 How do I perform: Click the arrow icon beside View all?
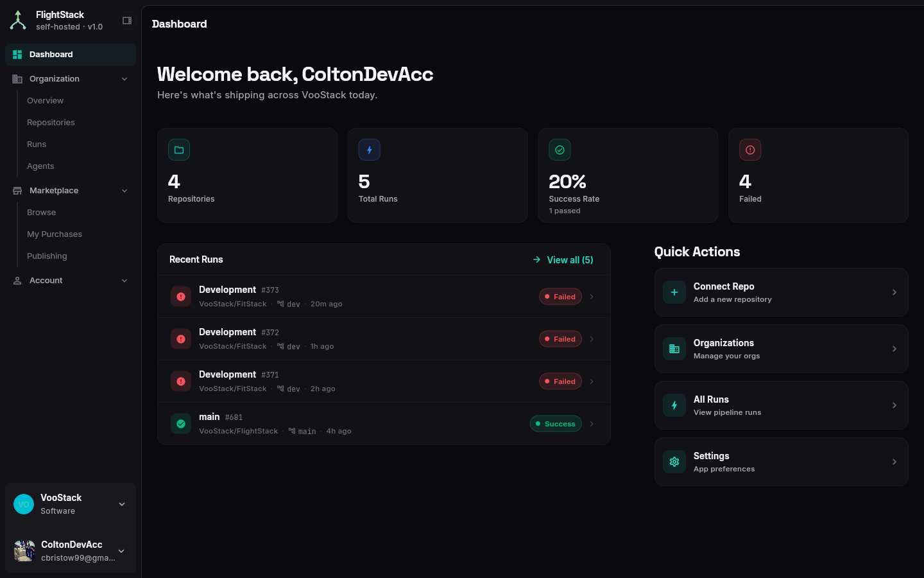click(x=536, y=260)
